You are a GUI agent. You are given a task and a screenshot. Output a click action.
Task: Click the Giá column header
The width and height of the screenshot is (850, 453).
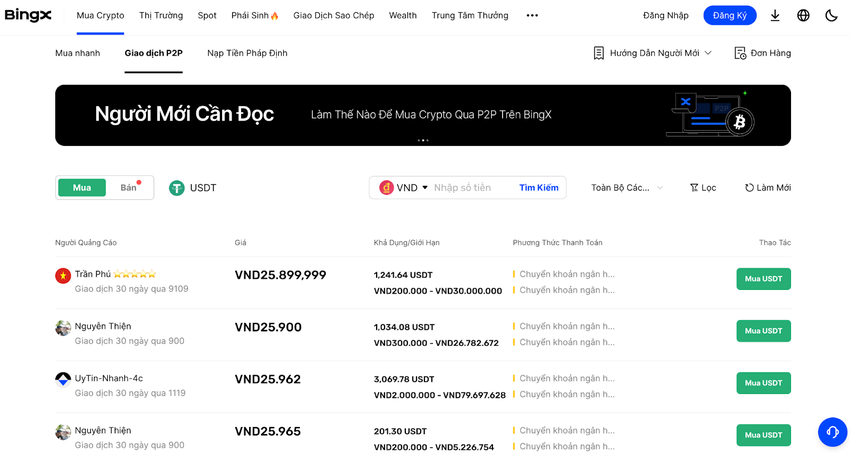pos(240,243)
